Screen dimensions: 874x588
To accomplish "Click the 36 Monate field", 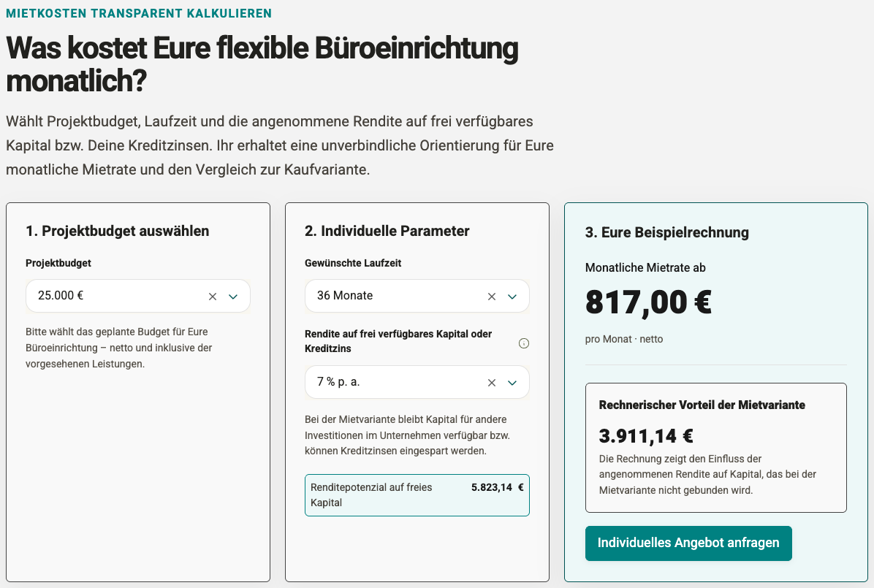I will coord(417,296).
